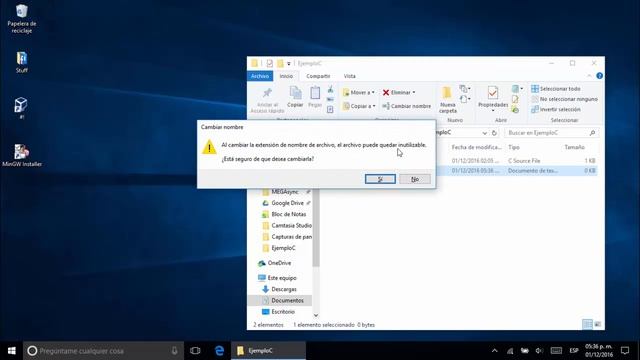640x360 pixels.
Task: Confirm the rename with the Sí button
Action: (x=380, y=179)
